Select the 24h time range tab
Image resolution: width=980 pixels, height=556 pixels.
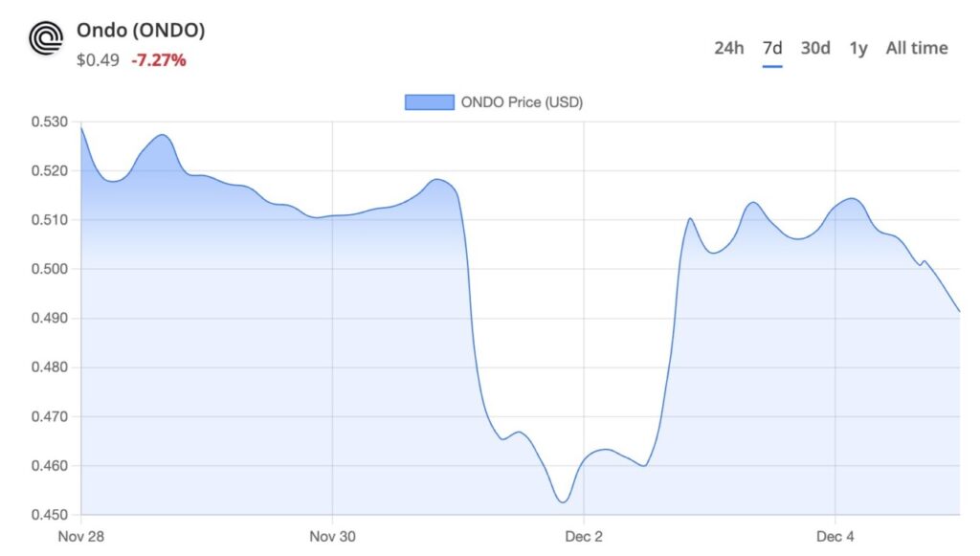[x=727, y=47]
